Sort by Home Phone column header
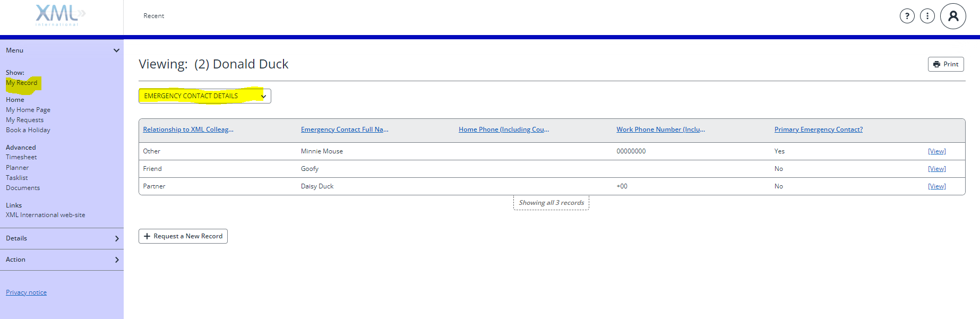980x319 pixels. (504, 130)
